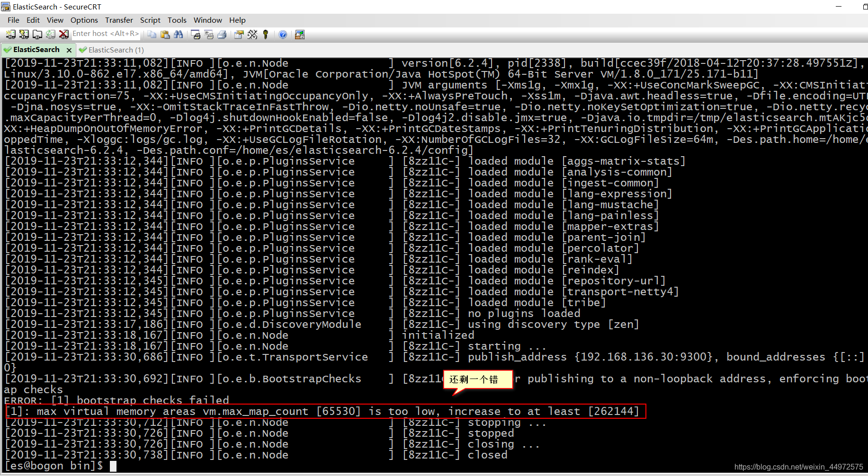Open the Help menu
Screen dimensions: 868x476
click(x=237, y=20)
